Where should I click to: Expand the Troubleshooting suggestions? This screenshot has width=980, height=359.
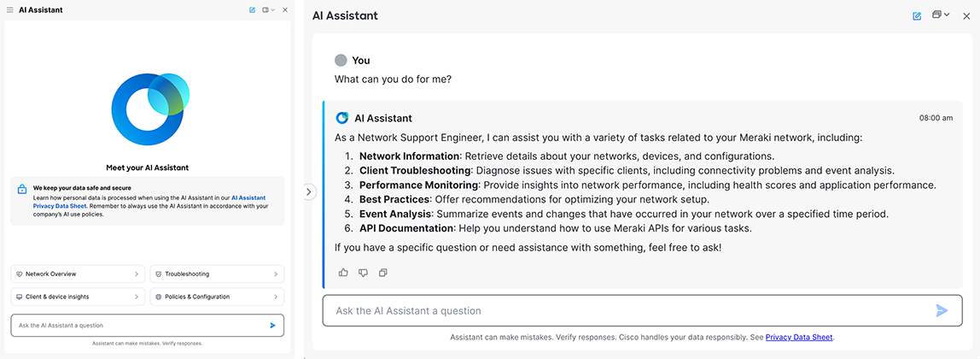pyautogui.click(x=217, y=274)
